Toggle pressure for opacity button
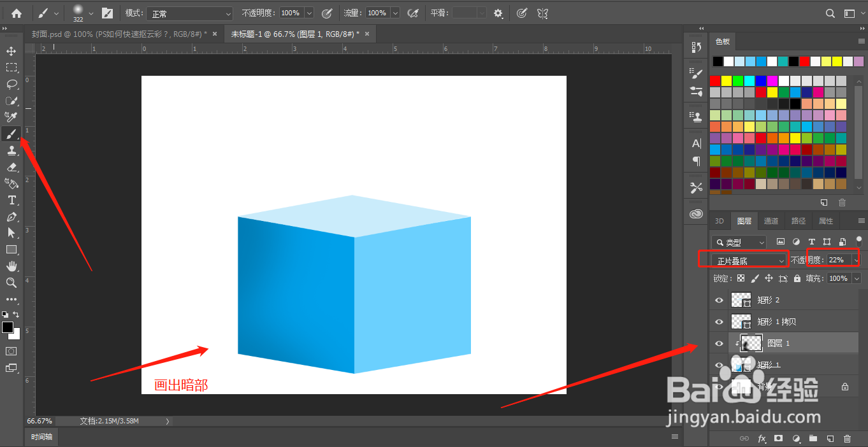868x447 pixels. pos(327,13)
